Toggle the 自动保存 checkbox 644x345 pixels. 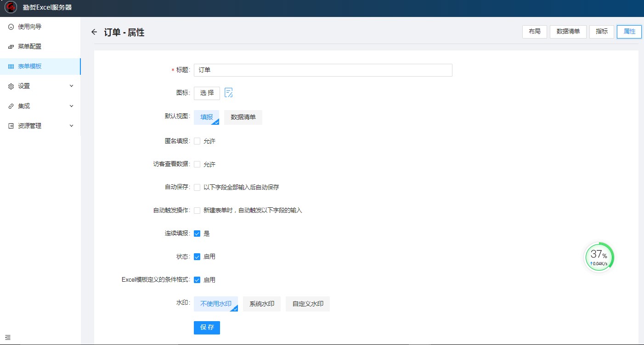point(197,187)
